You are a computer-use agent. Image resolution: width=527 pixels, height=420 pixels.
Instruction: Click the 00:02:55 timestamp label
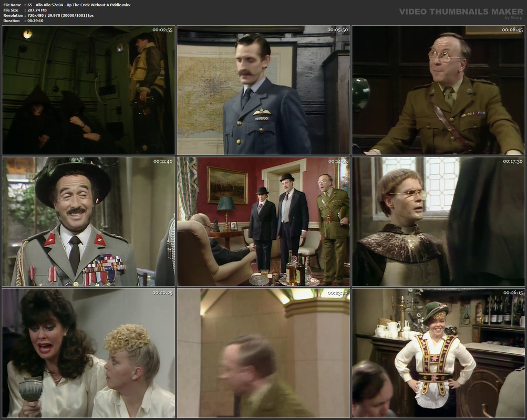(162, 30)
